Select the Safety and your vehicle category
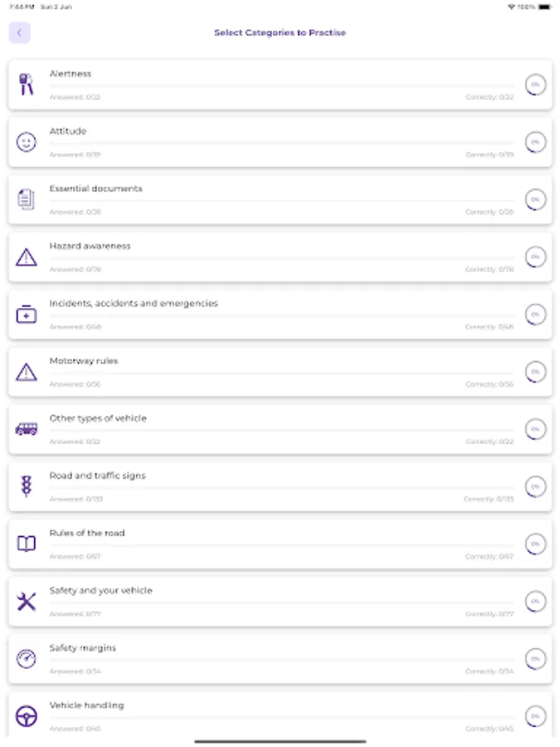 point(280,601)
